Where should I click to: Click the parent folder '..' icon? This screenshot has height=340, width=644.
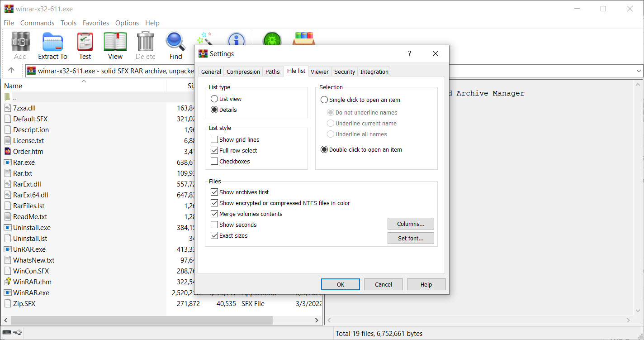[x=7, y=97]
